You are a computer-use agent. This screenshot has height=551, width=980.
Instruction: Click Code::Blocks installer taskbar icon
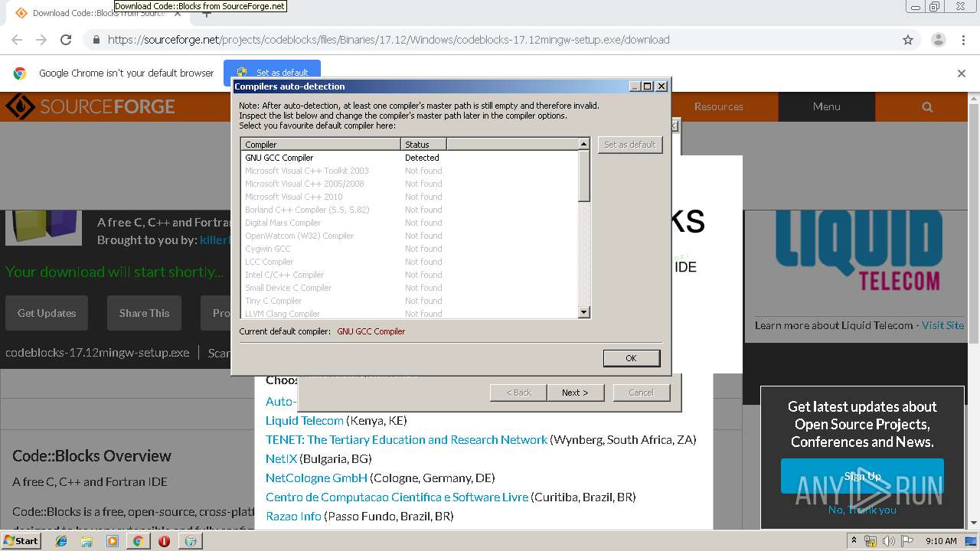click(x=191, y=541)
